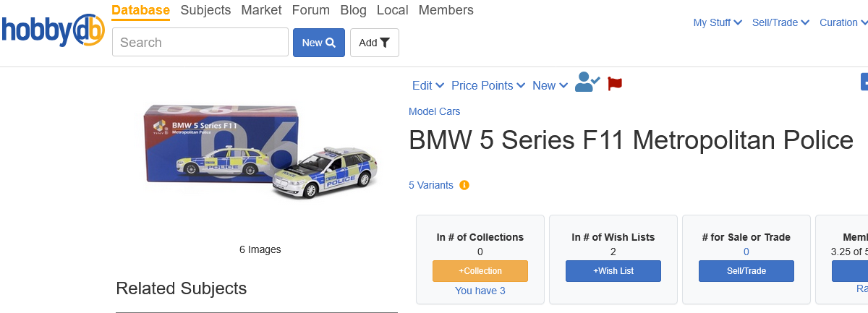
Task: Click the New search button with magnifier
Action: [x=318, y=43]
